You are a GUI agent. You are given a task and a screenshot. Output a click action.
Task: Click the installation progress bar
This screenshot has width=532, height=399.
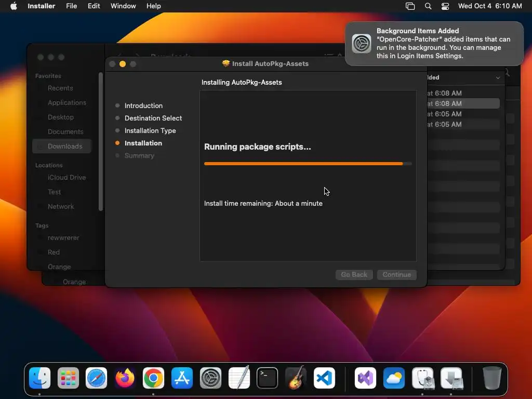coord(308,164)
